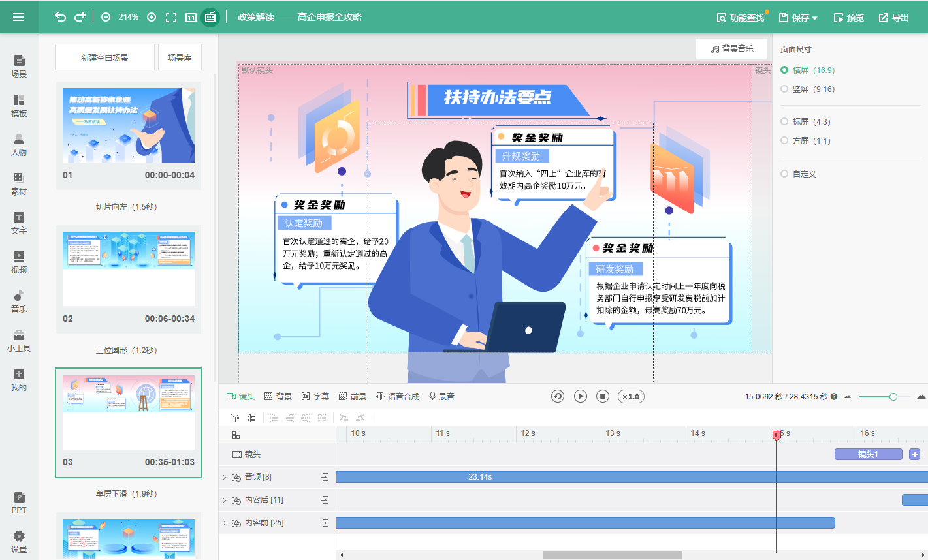Open the PPT import panel
This screenshot has width=928, height=560.
click(19, 503)
